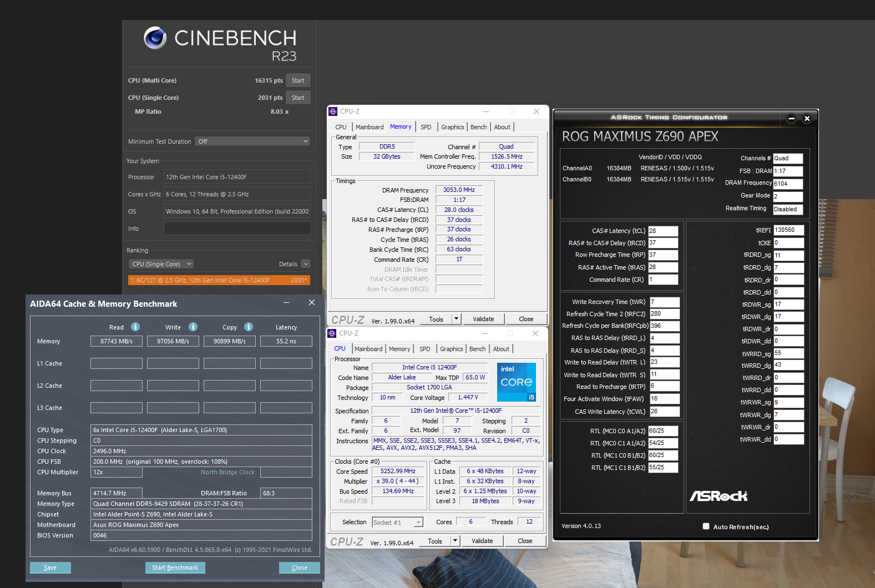The height and width of the screenshot is (588, 875).
Task: Click the Validate button in lower CPU-Z
Action: click(x=482, y=541)
